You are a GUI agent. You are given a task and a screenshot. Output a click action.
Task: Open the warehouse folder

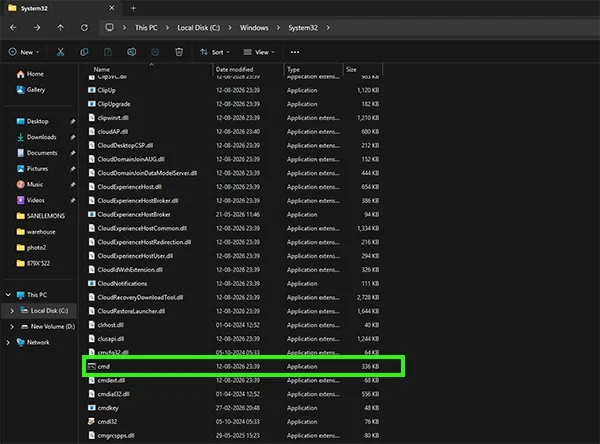36,232
